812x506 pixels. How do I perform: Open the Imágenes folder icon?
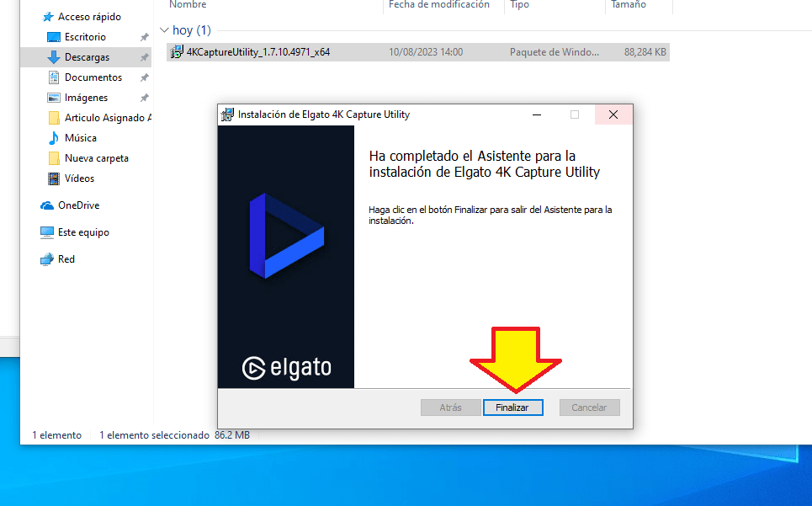(x=54, y=98)
